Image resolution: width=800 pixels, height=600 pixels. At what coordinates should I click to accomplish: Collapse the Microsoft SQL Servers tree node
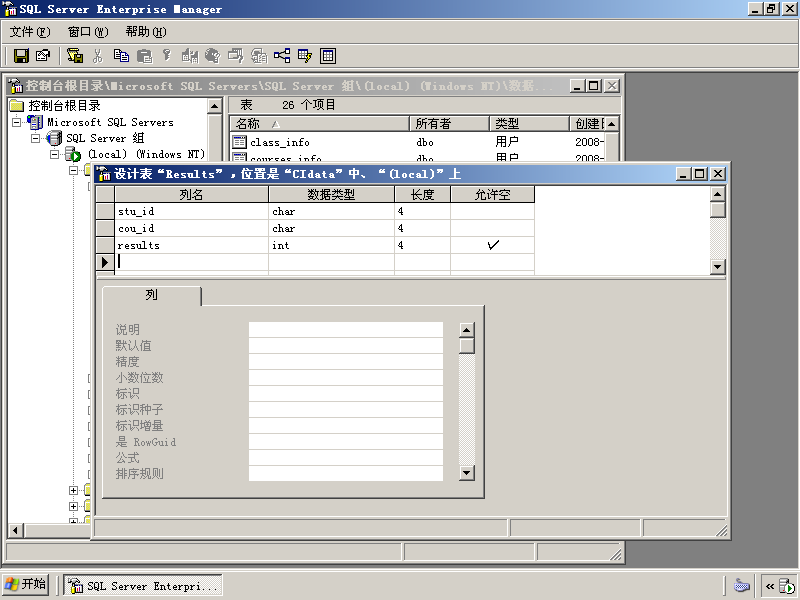[17, 122]
